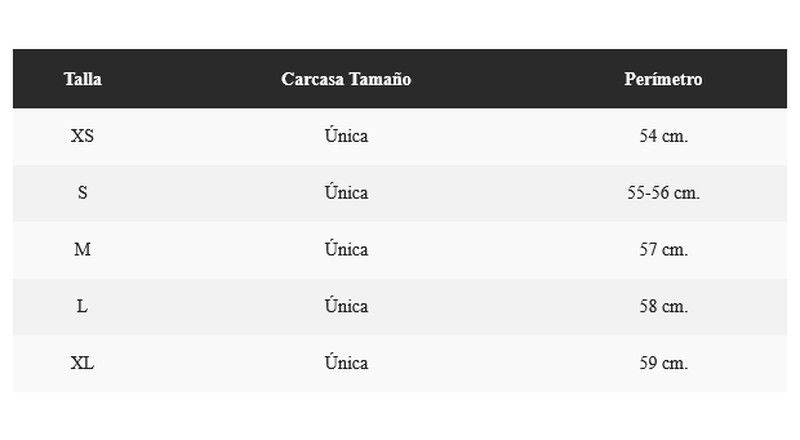Select the S size cell
This screenshot has width=800, height=440.
[x=82, y=193]
